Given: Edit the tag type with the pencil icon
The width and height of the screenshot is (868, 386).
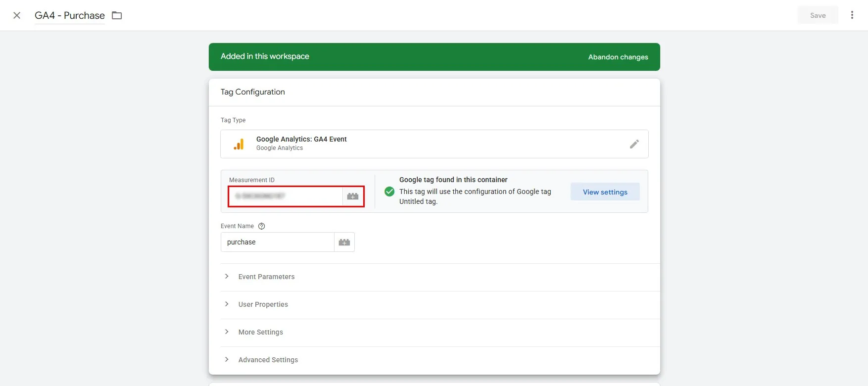Looking at the screenshot, I should 634,144.
